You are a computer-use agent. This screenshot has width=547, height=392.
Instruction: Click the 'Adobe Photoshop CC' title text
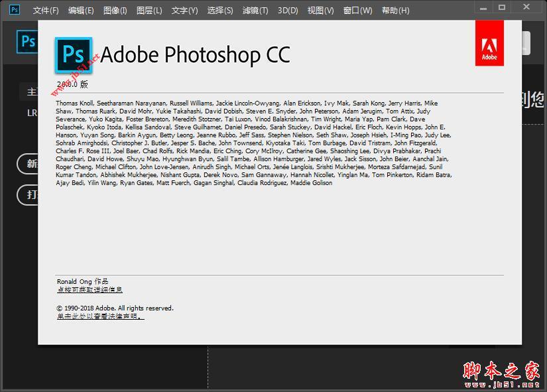point(196,55)
